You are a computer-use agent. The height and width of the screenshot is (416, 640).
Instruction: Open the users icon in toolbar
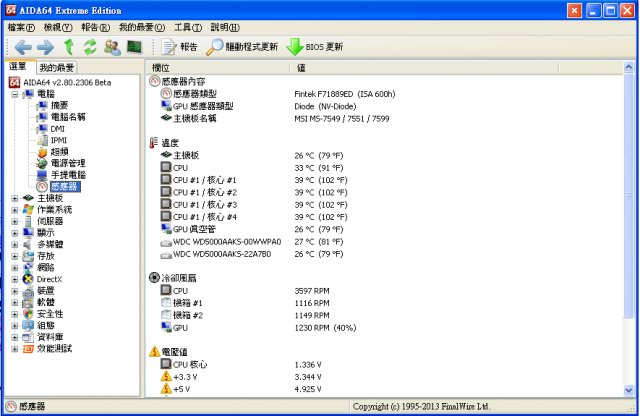[112, 47]
